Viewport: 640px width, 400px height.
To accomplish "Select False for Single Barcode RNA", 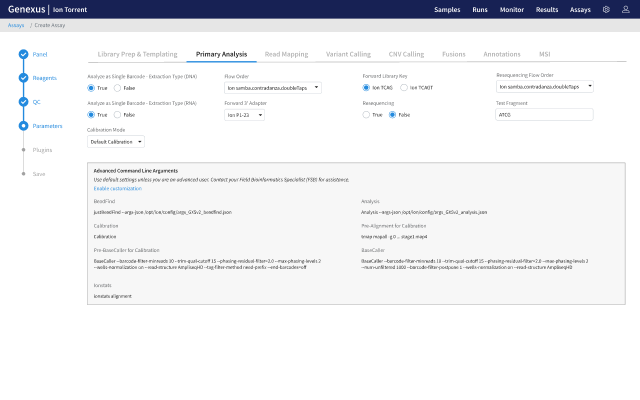I will [x=118, y=115].
